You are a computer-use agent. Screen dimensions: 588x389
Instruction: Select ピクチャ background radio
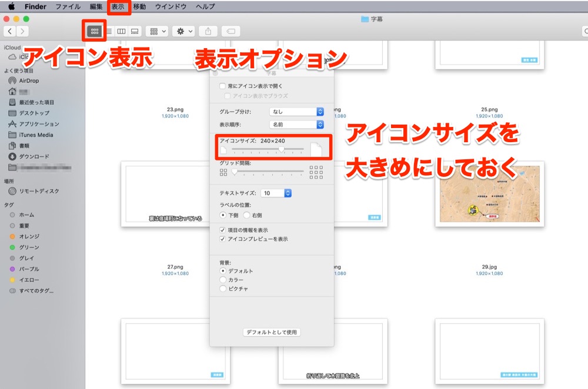click(x=223, y=289)
